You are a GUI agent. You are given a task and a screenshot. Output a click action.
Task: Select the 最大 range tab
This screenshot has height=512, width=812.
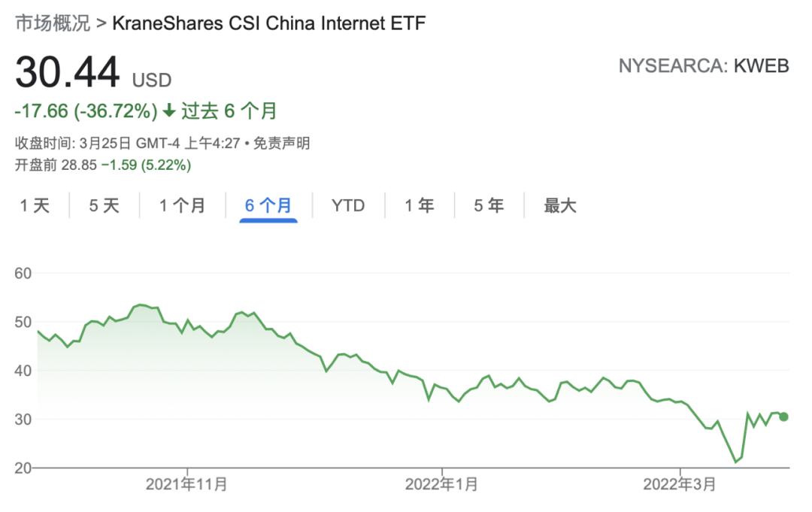[560, 206]
